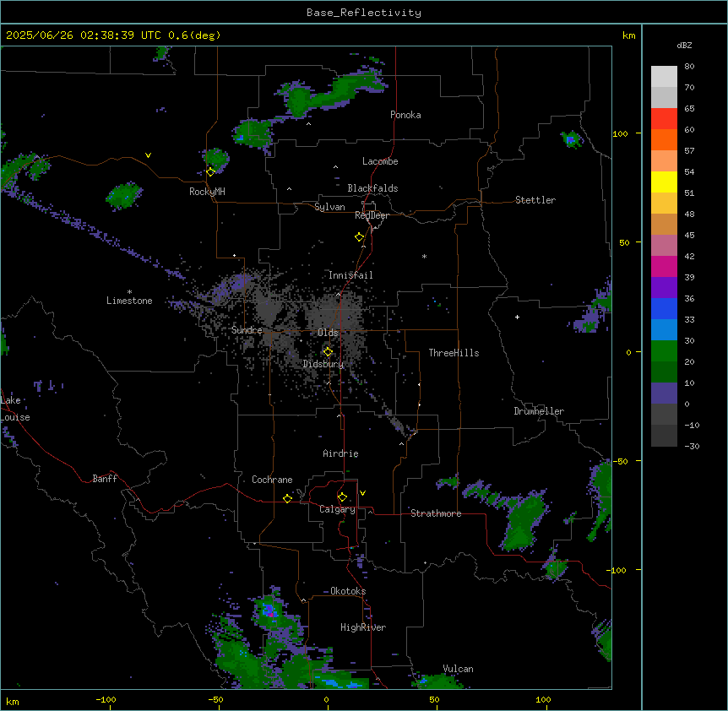The height and width of the screenshot is (711, 728).
Task: Click the pink 42-45 dBZ legend swatch
Action: 664,246
